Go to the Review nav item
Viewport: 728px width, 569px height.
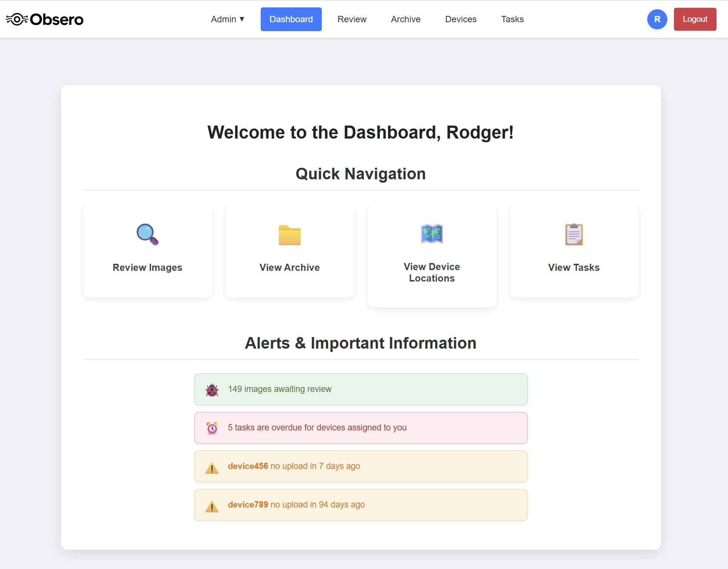click(x=352, y=19)
